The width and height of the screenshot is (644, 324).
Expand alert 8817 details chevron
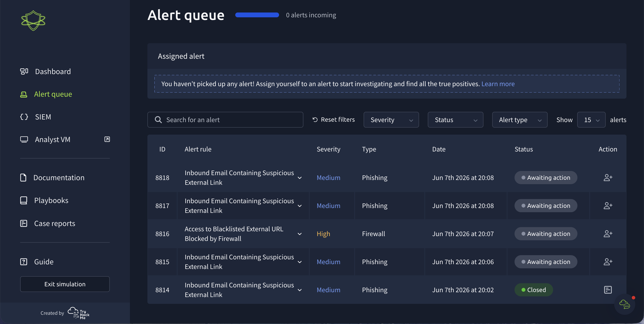[299, 206]
